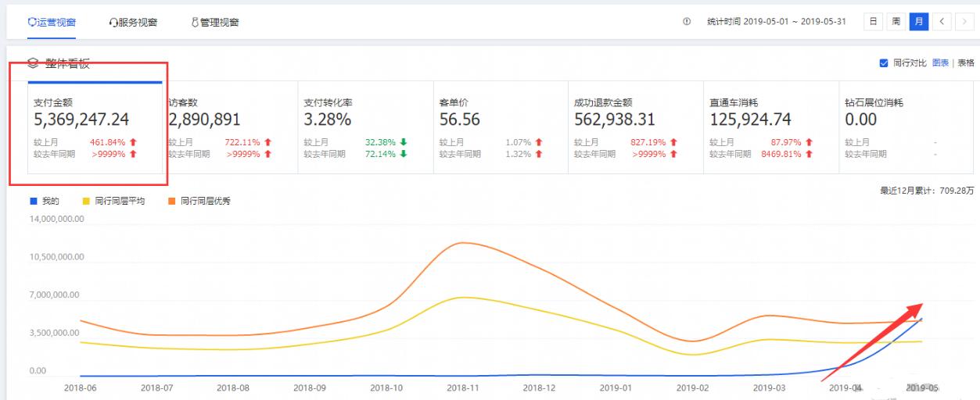Click the info icon beside 统计时间

click(687, 22)
